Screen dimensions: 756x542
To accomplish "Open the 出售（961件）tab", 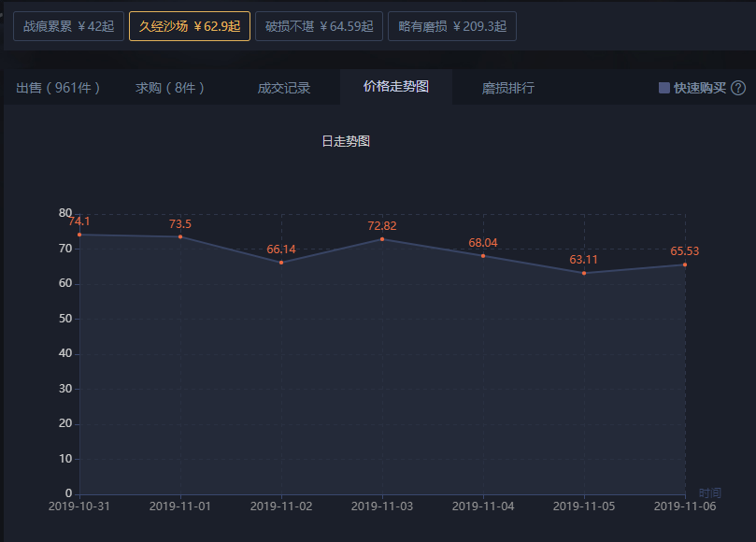I will point(58,88).
